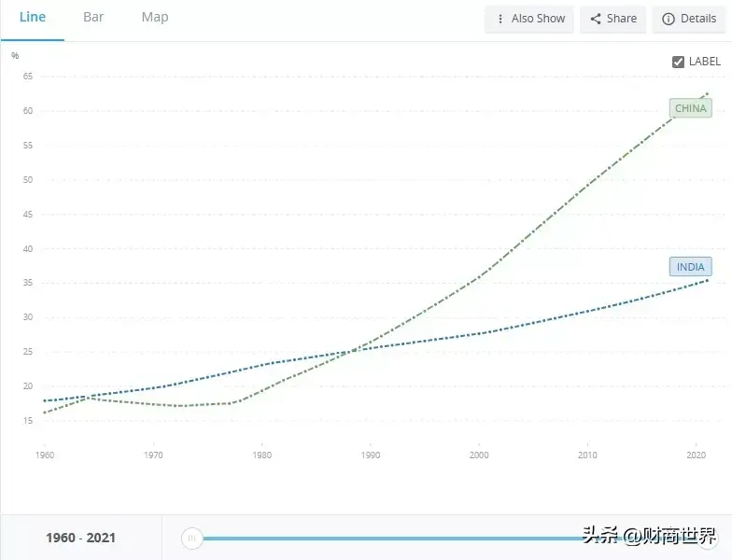Select the INDIA series label
The image size is (732, 560).
[690, 267]
